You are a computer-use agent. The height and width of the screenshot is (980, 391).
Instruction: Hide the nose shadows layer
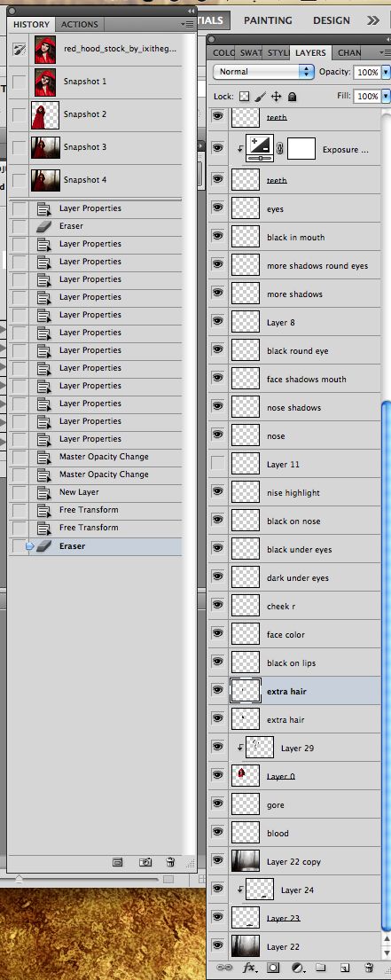pos(217,407)
